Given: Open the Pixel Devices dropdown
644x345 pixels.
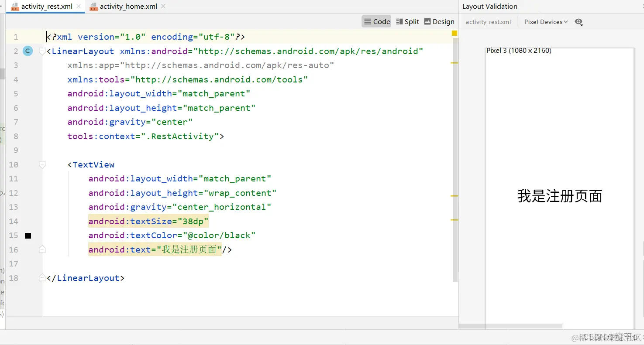Looking at the screenshot, I should (x=546, y=22).
